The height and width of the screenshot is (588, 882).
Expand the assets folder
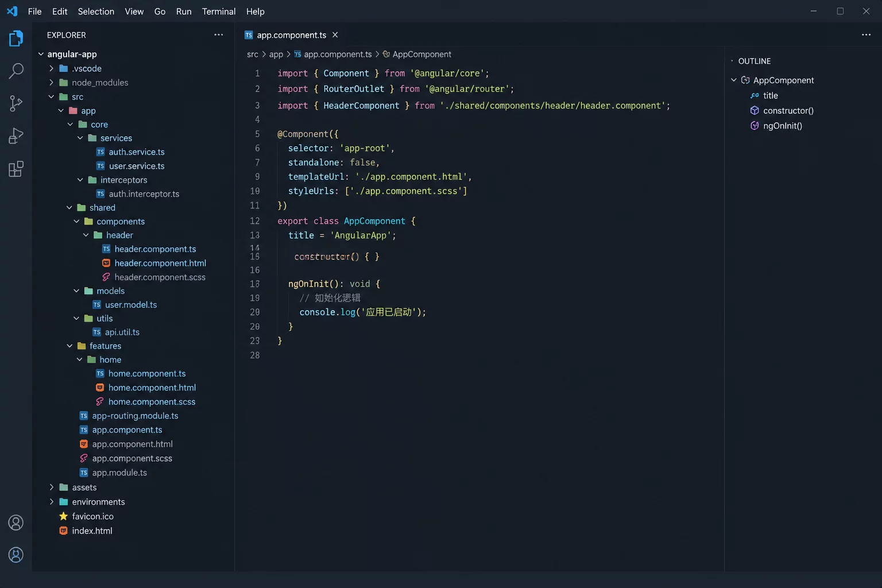click(52, 488)
